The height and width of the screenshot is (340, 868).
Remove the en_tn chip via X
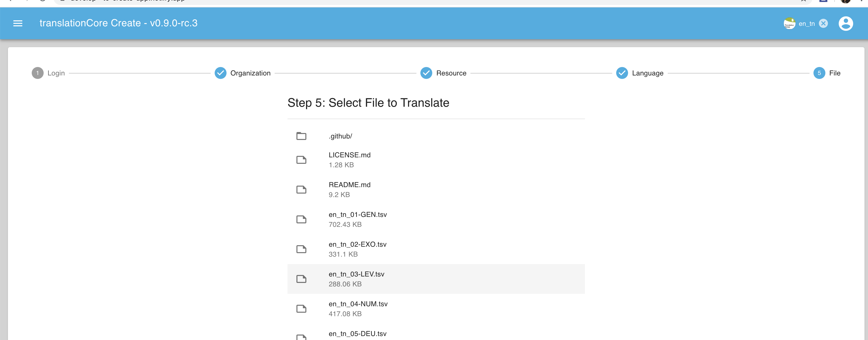tap(823, 24)
